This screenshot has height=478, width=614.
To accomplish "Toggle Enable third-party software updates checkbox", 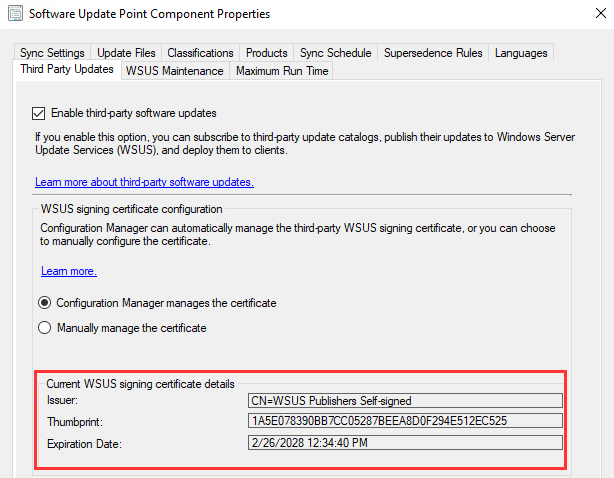I will (x=38, y=114).
